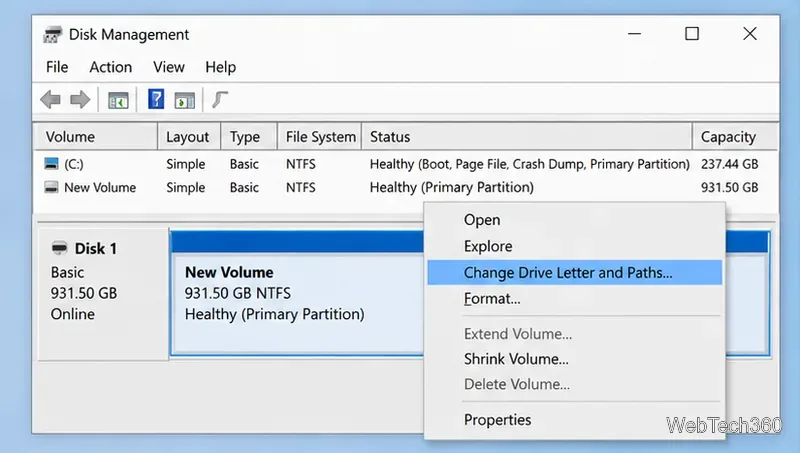Click the Healthy (Boot, Page File...) status cell
This screenshot has height=453, width=800.
[x=530, y=164]
